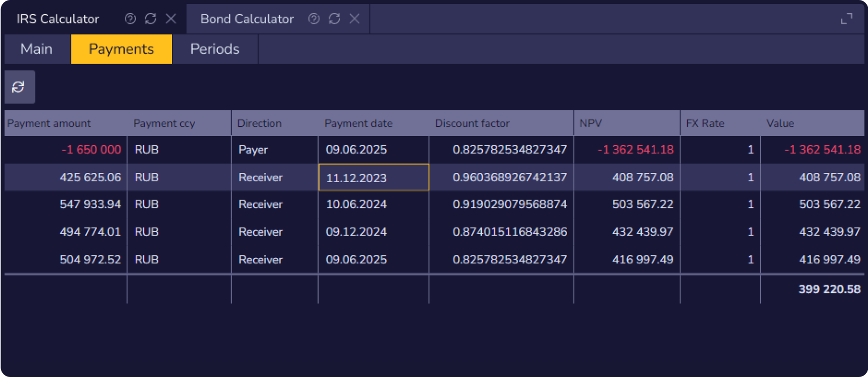Click the Discount factor column header

(x=472, y=123)
